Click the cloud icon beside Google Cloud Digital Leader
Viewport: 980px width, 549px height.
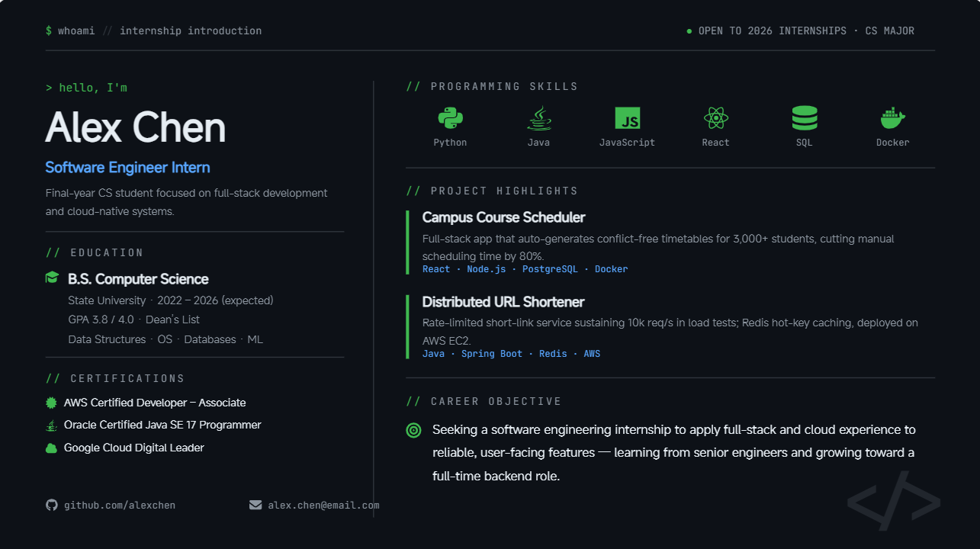[x=51, y=448]
